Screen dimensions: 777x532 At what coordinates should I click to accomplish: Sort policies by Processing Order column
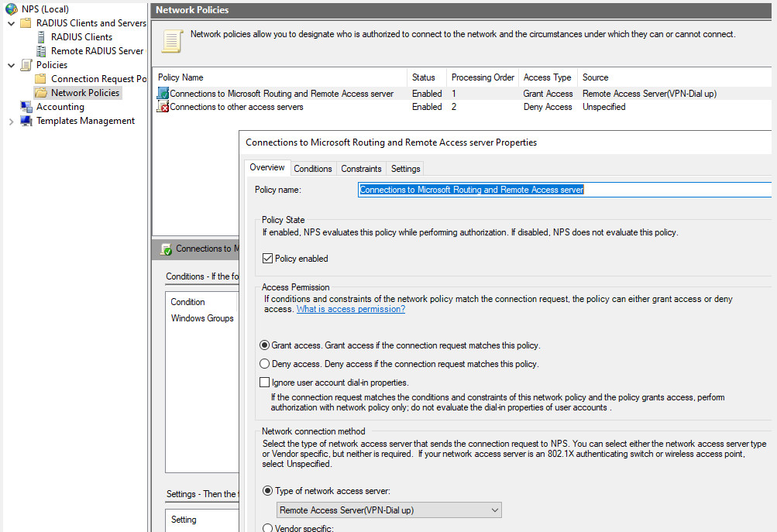coord(483,77)
